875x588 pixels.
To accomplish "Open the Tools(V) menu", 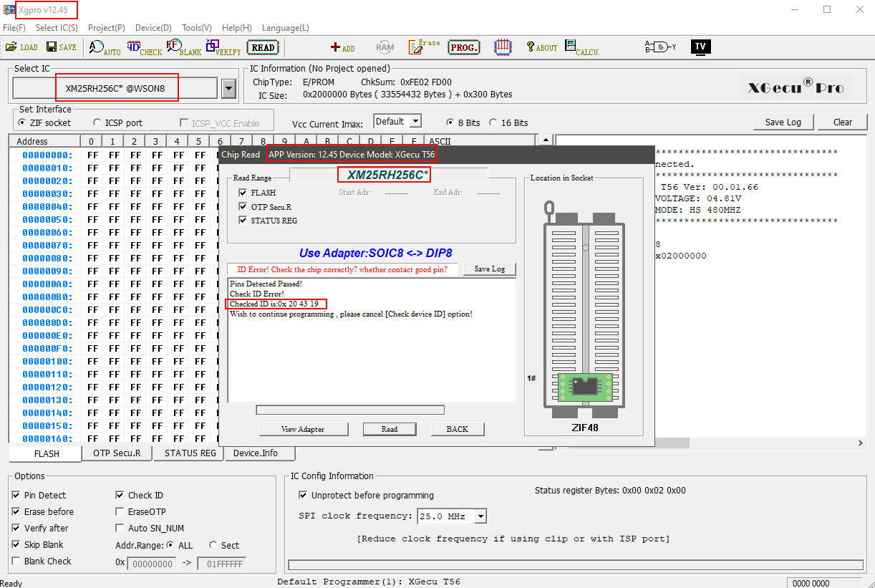I will [x=196, y=28].
